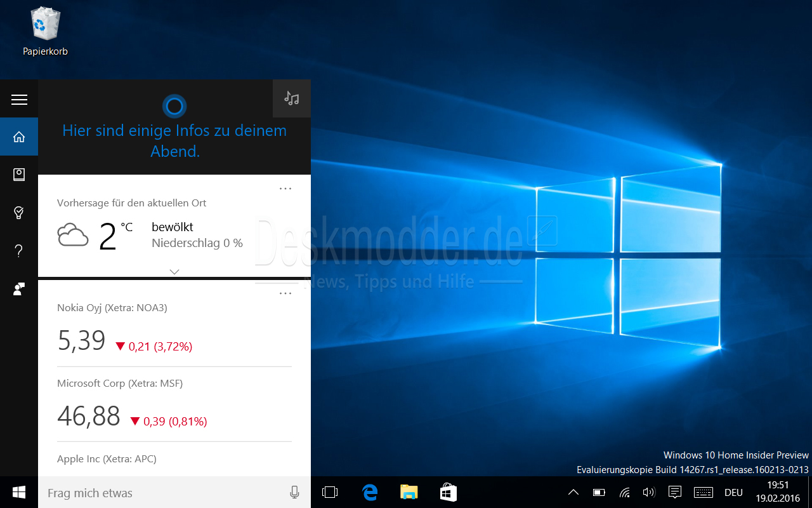Click the 'bewölkt' weather condition text

click(173, 227)
